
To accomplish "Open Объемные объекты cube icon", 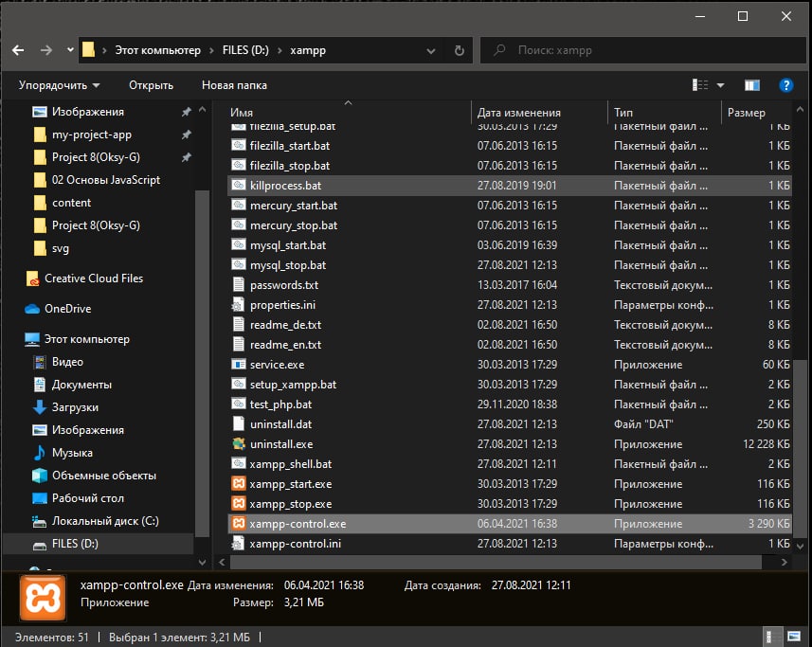I will coord(40,476).
